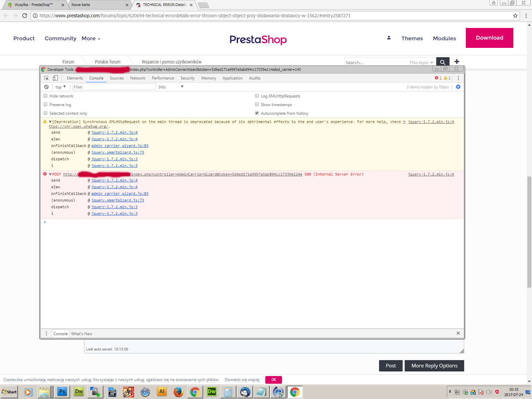Open the 'top' execution context dropdown
Screen dimensions: 532x399
point(61,87)
